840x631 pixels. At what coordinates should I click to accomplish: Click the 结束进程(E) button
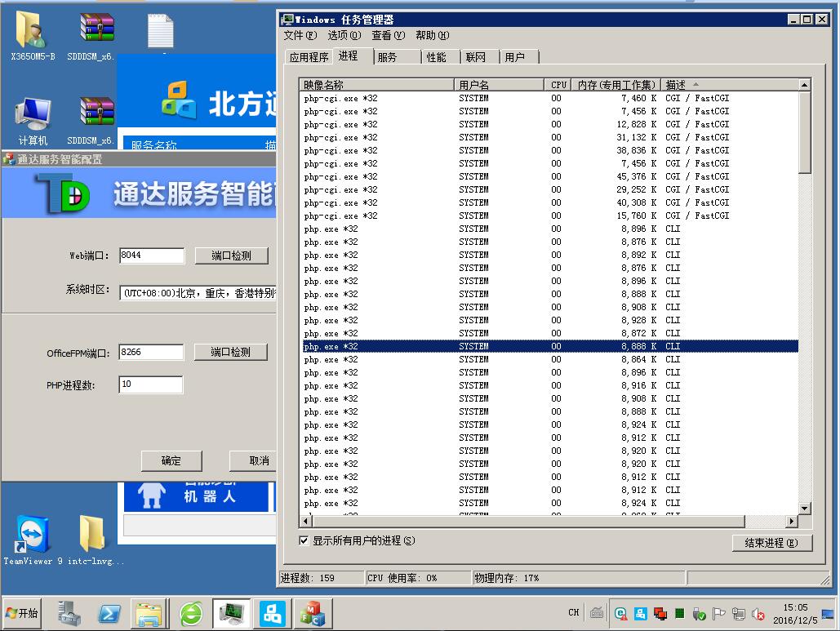tap(766, 543)
